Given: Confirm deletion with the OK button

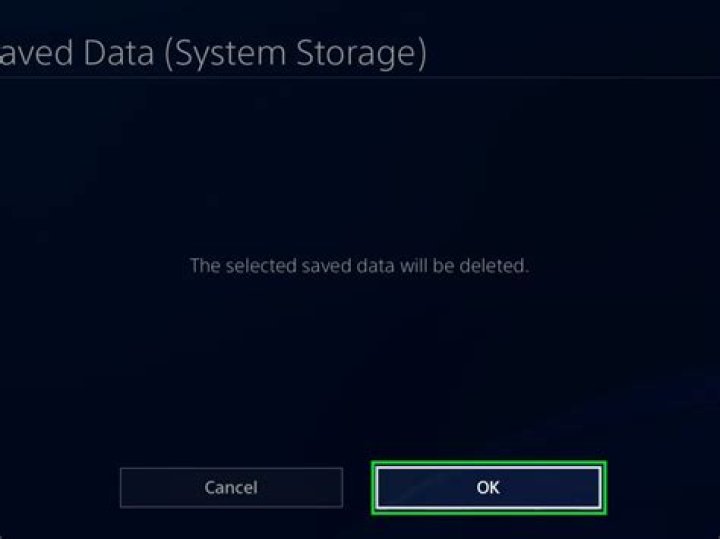Looking at the screenshot, I should (489, 488).
